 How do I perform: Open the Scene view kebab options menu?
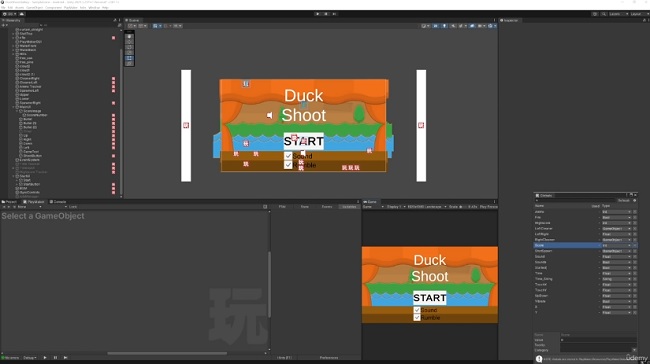tap(494, 20)
